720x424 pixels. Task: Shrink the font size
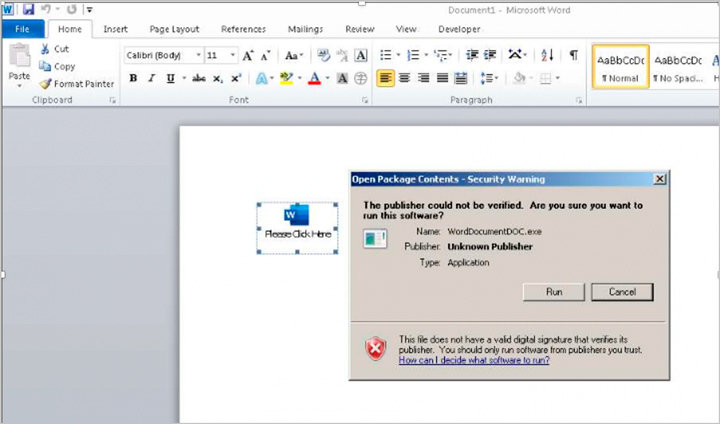click(x=266, y=56)
